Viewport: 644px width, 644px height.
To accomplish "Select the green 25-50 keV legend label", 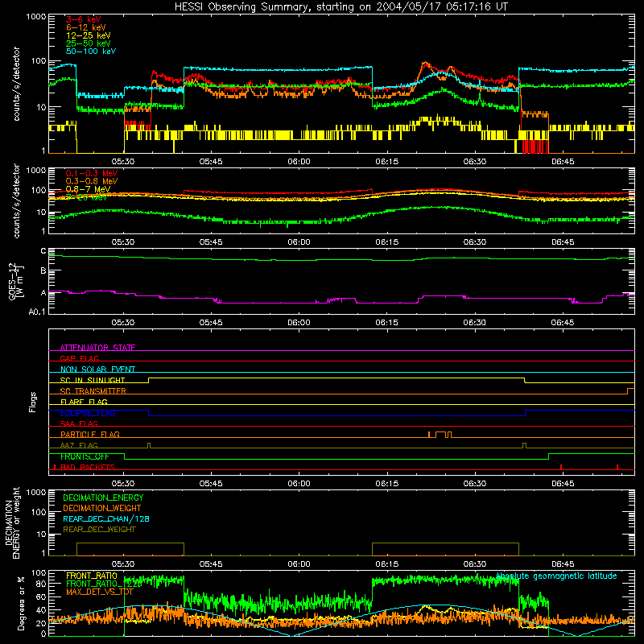I will point(89,43).
